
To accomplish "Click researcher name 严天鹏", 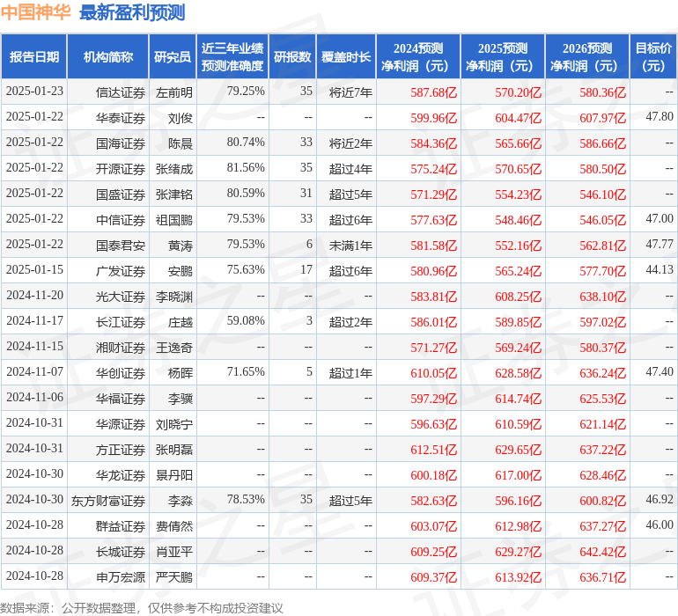I will coord(174,576).
